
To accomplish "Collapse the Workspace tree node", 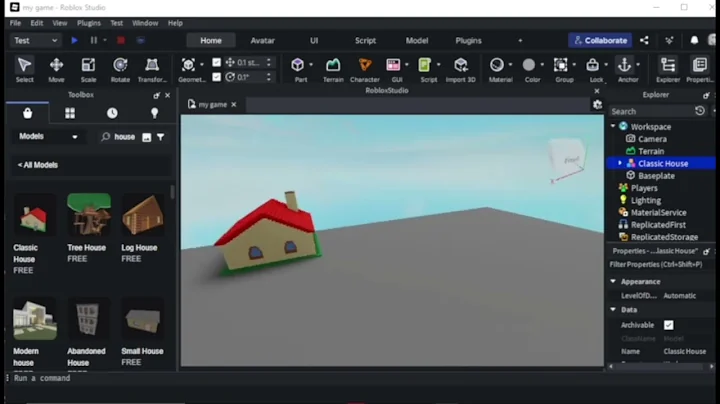I will click(x=613, y=126).
